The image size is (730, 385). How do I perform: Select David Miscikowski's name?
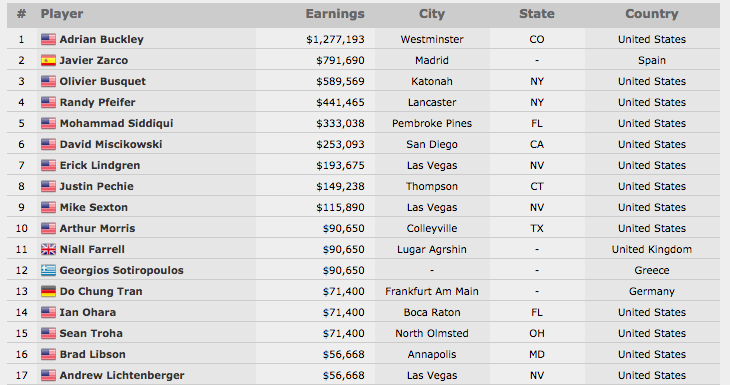click(111, 144)
